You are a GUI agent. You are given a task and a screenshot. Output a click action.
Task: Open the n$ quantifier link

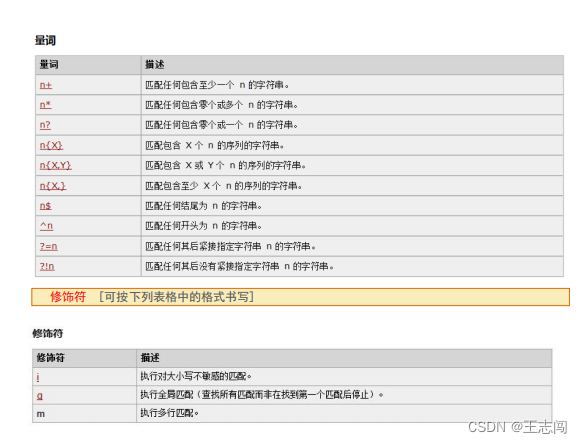(45, 206)
